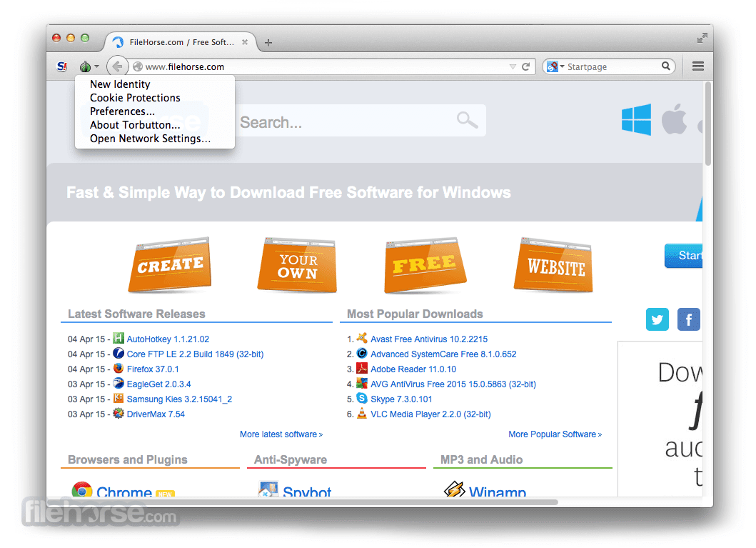Open the URL history dropdown arrow
The width and height of the screenshot is (756, 548).
click(513, 66)
